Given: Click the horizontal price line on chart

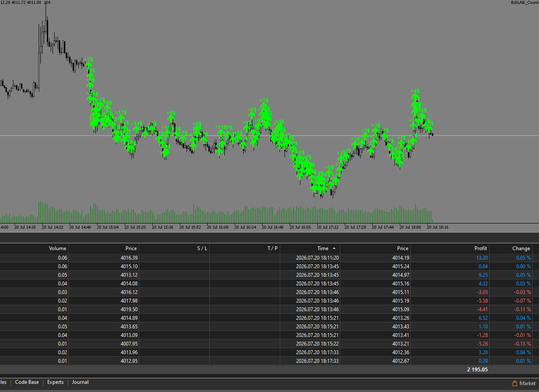Looking at the screenshot, I should 269,136.
